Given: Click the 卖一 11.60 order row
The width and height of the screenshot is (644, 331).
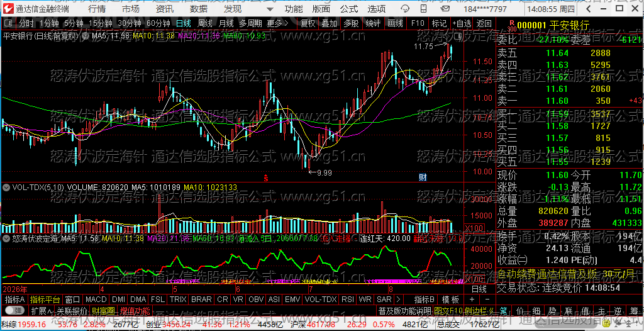Looking at the screenshot, I should (x=570, y=101).
